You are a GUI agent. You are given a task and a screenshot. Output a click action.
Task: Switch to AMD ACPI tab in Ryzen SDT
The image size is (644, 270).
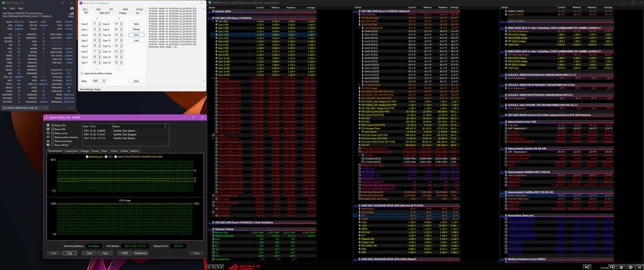pos(105,13)
